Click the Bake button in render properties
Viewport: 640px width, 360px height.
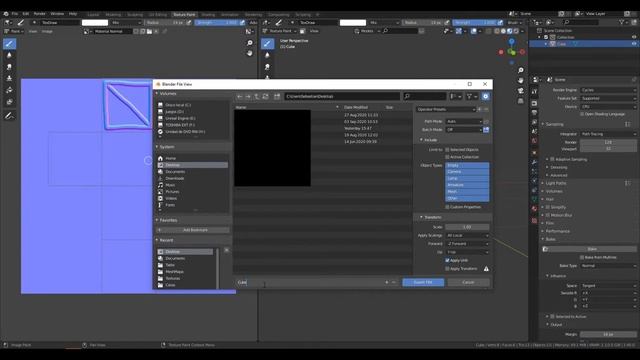point(592,249)
